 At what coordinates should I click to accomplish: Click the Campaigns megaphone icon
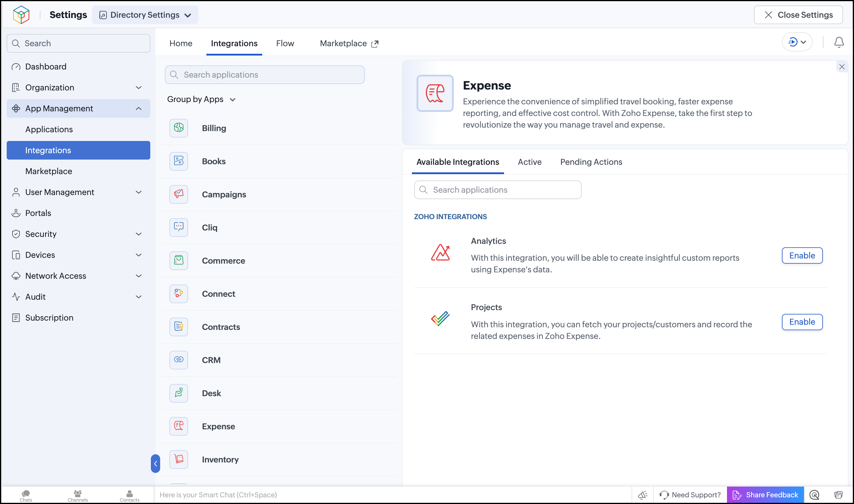tap(178, 194)
